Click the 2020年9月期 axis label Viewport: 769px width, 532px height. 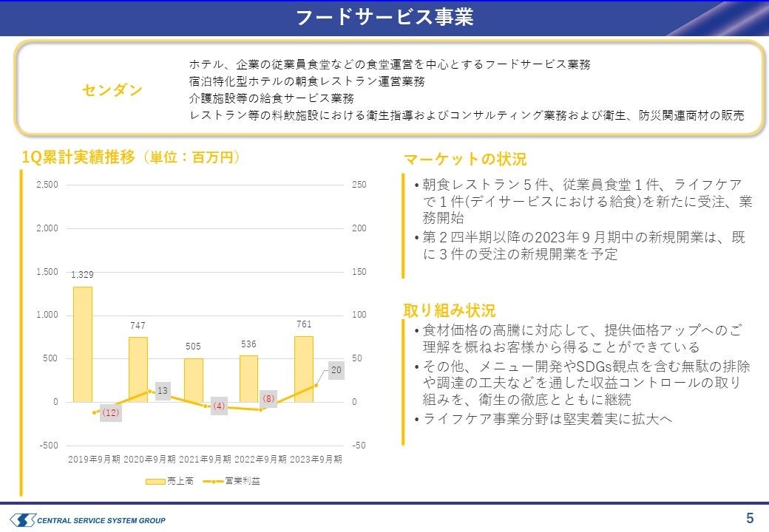pyautogui.click(x=149, y=460)
